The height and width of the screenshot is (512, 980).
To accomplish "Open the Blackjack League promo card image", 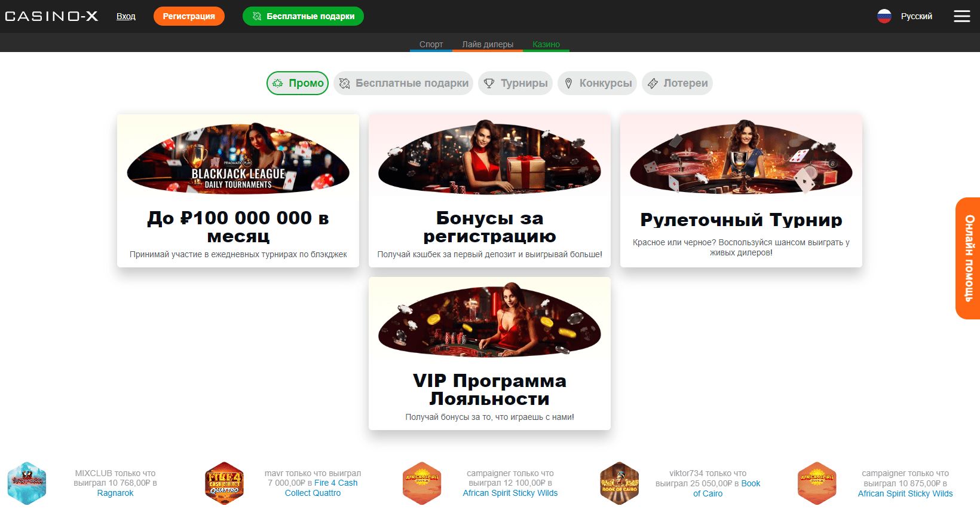I will coord(238,159).
